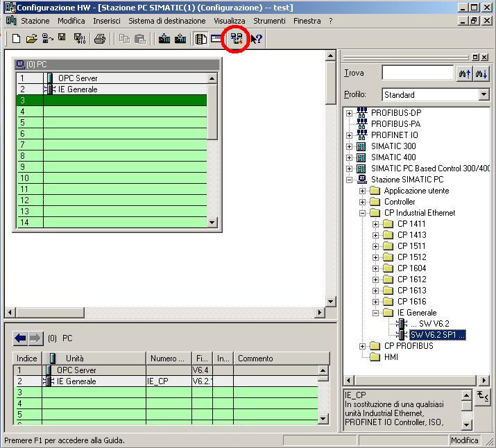
Task: Save the configuration with the floppy icon
Action: pos(62,37)
